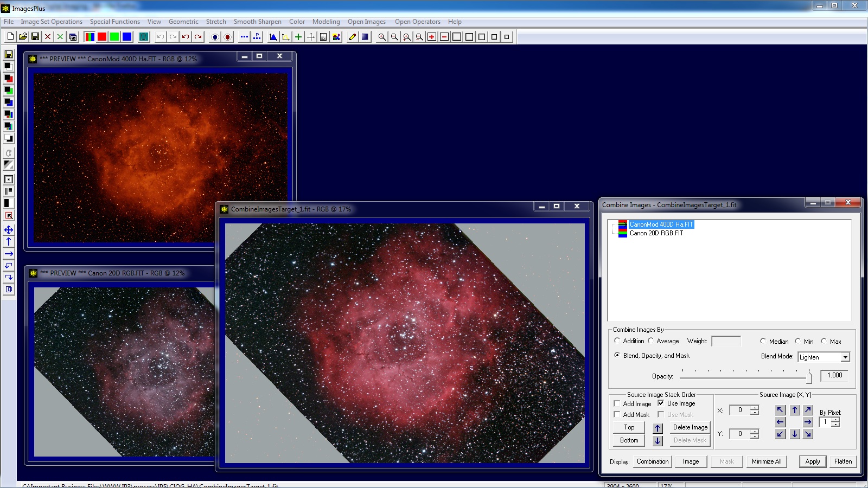Open the Blend Mode dropdown
Image resolution: width=868 pixels, height=488 pixels.
click(x=845, y=357)
